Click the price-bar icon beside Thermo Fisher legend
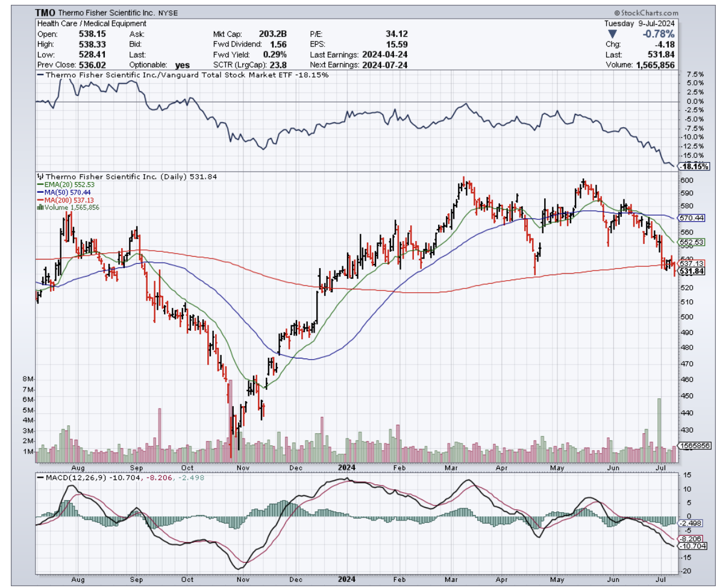717x588 pixels. (x=39, y=177)
